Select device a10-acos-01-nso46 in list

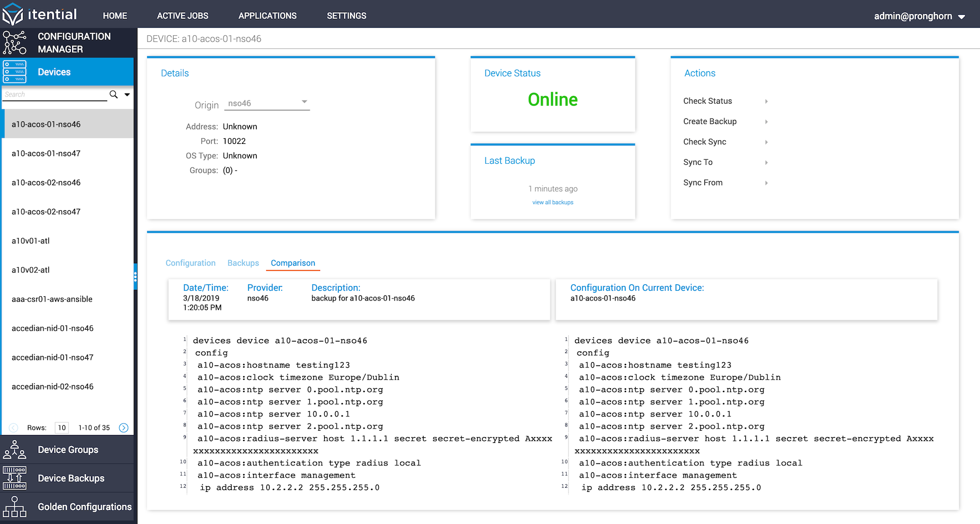[68, 124]
